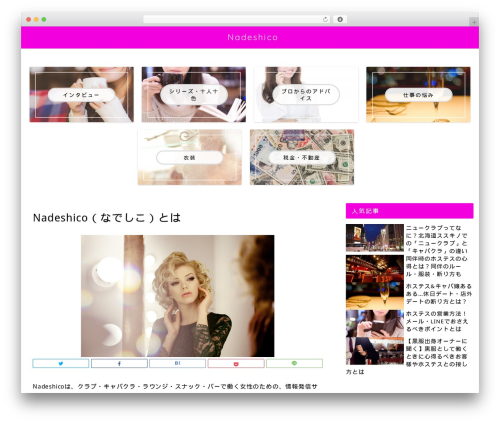Open the 税金・不動産 category card
This screenshot has width=500, height=423.
302,157
